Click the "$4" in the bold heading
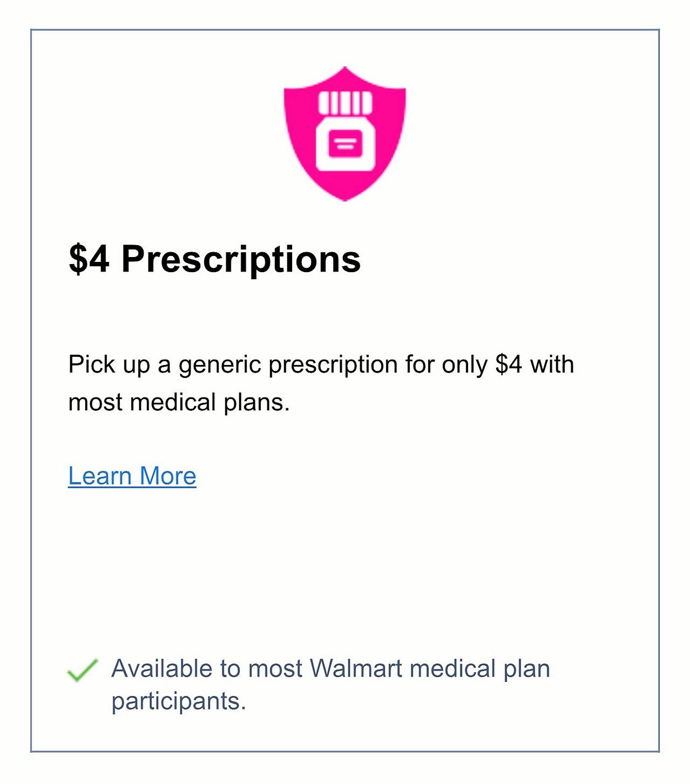The image size is (690, 784). [x=89, y=259]
